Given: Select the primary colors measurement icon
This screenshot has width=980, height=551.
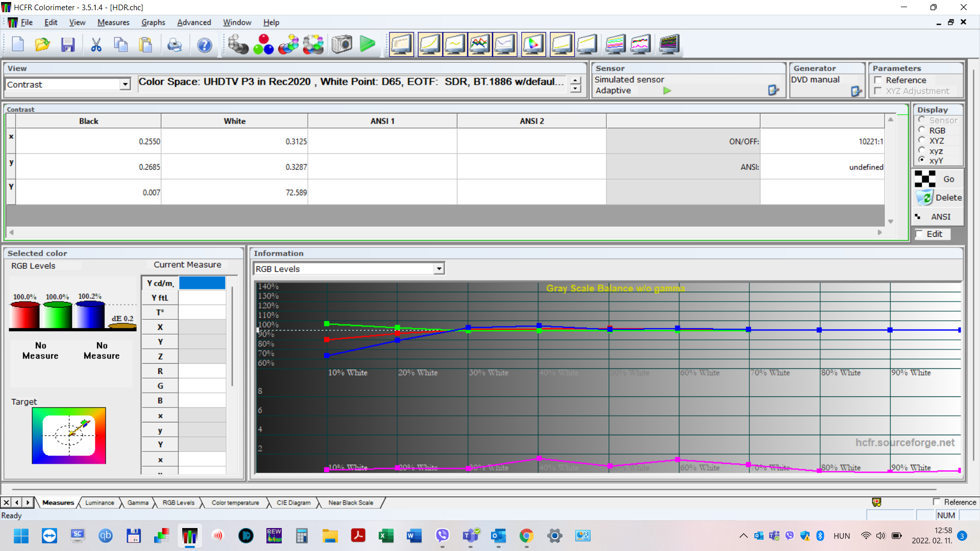Looking at the screenshot, I should (x=263, y=44).
